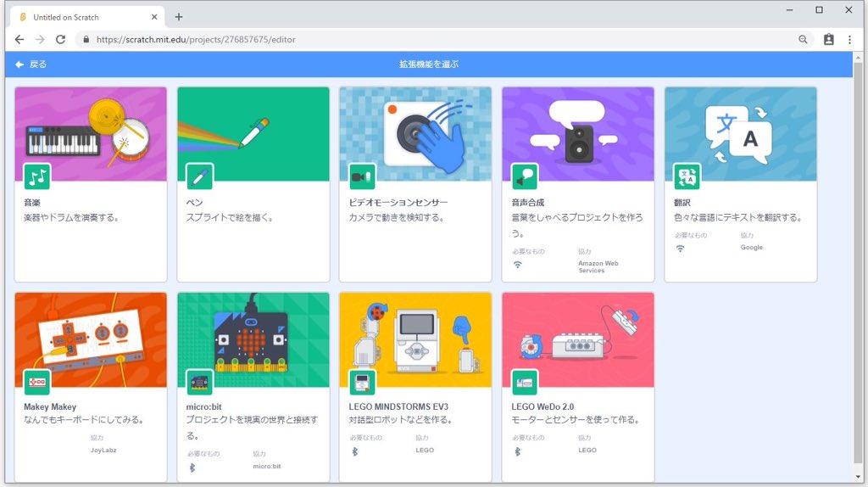Click the micro:bit title text
The height and width of the screenshot is (487, 868).
click(203, 406)
